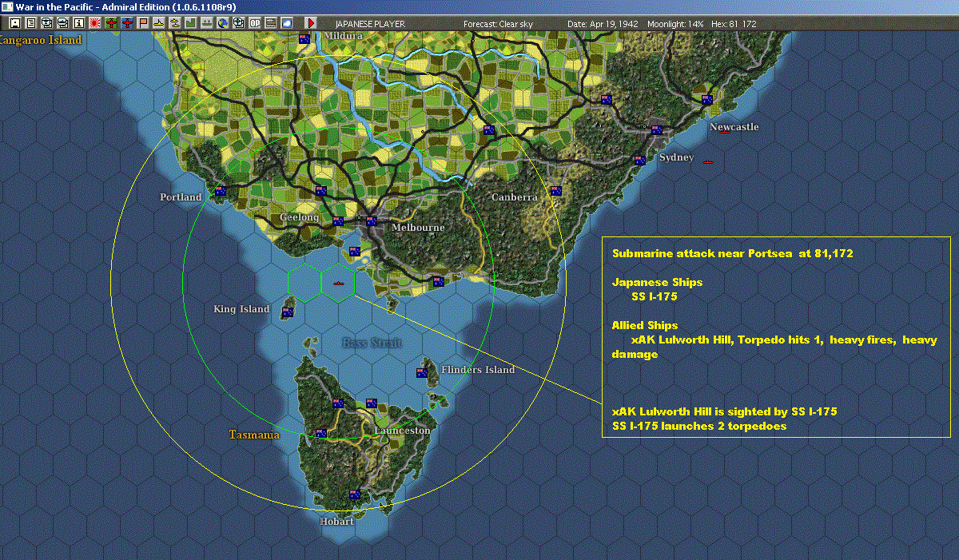959x560 pixels.
Task: Open the document list icon in toolbar
Action: [x=31, y=23]
